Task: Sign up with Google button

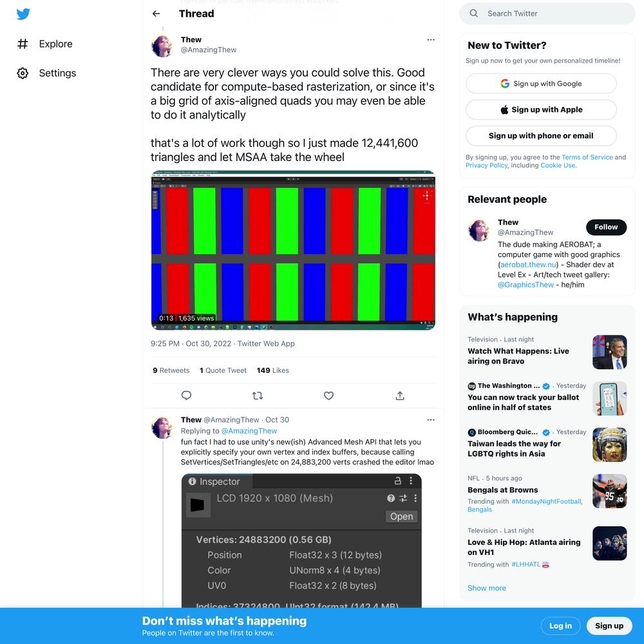Action: tap(541, 84)
